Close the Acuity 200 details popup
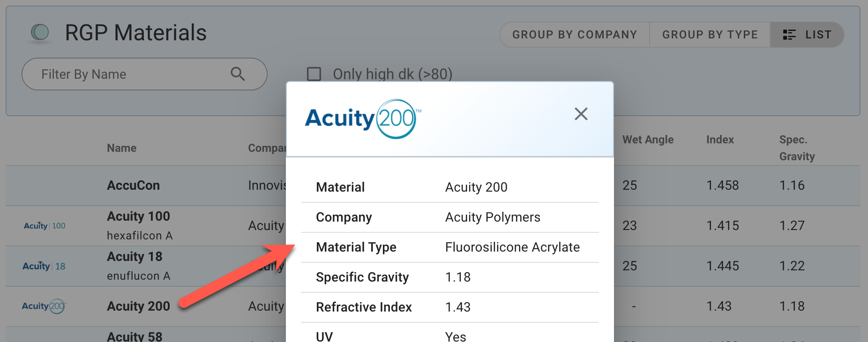This screenshot has height=342, width=868. pyautogui.click(x=581, y=114)
